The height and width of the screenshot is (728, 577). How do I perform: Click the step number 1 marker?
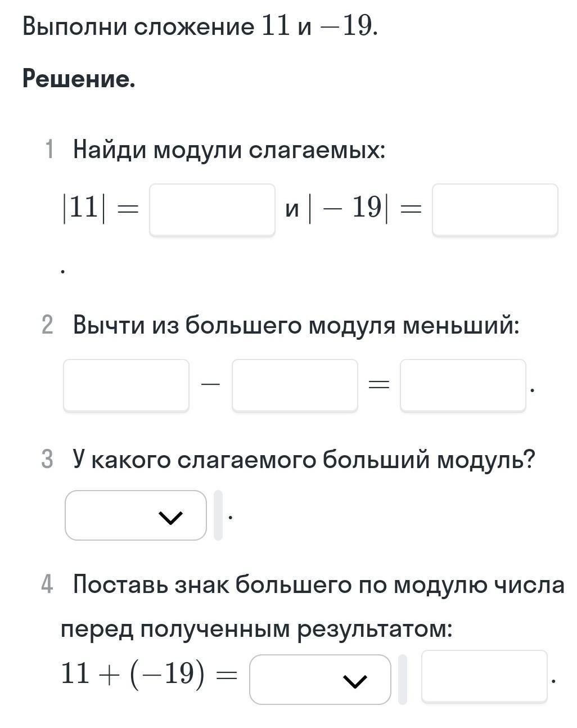pos(49,150)
